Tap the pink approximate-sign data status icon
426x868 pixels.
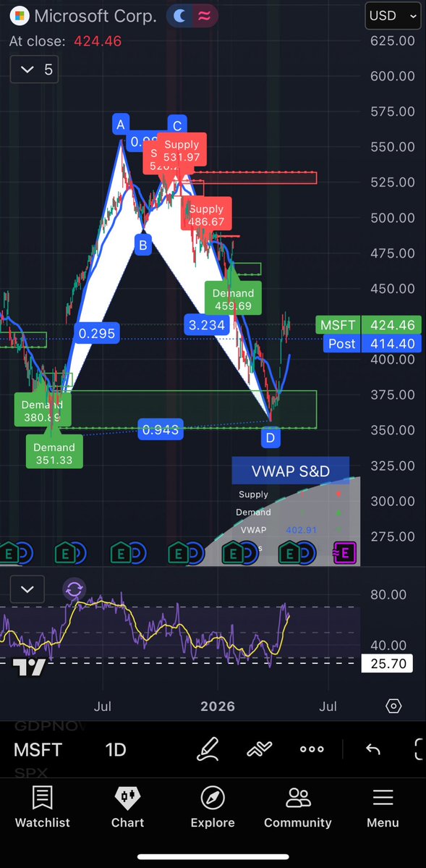203,16
